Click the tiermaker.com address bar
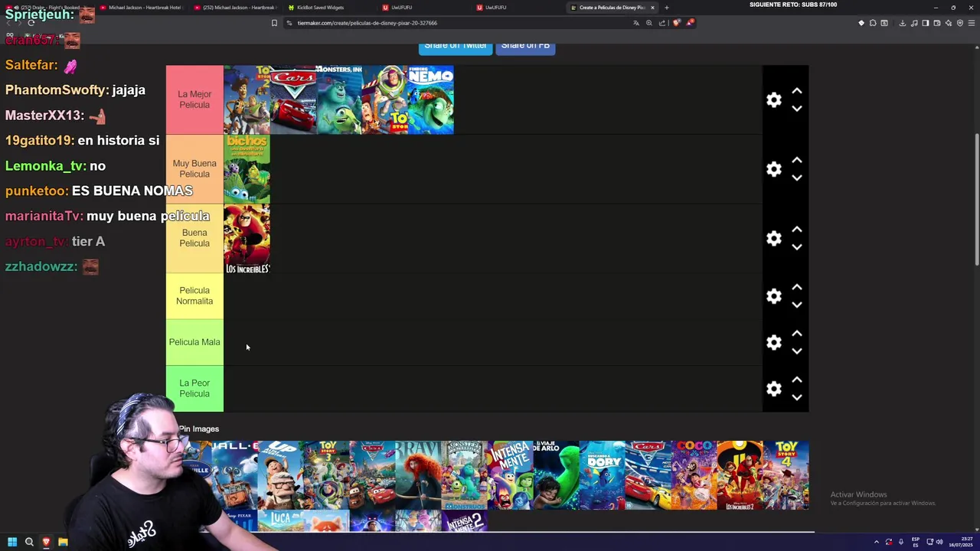The image size is (980, 551). 459,23
